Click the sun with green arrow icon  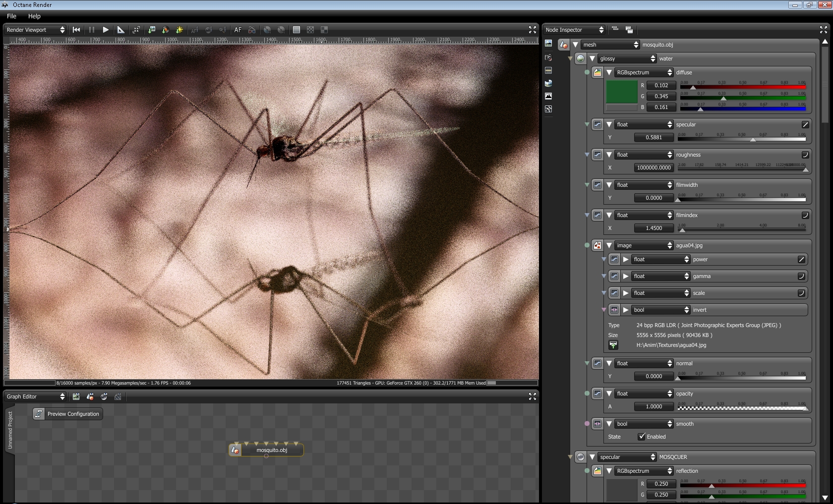[x=179, y=30]
